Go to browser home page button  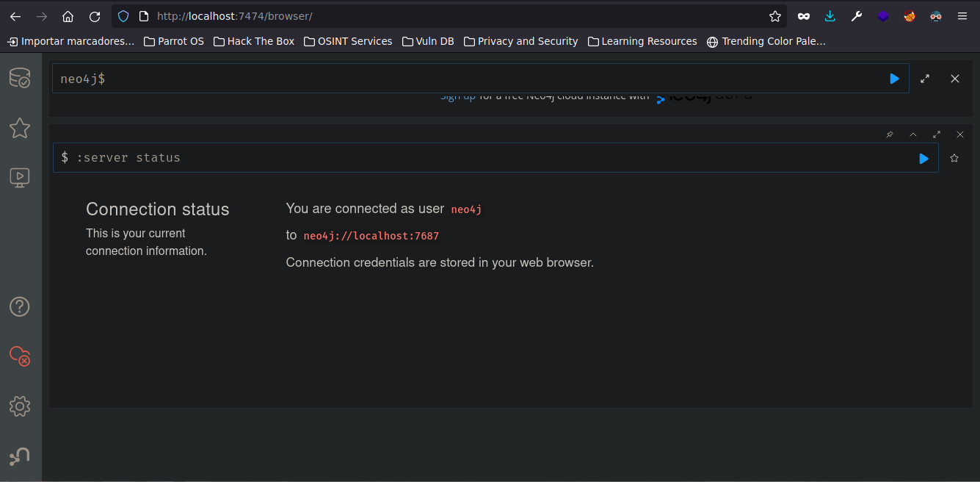pos(68,16)
